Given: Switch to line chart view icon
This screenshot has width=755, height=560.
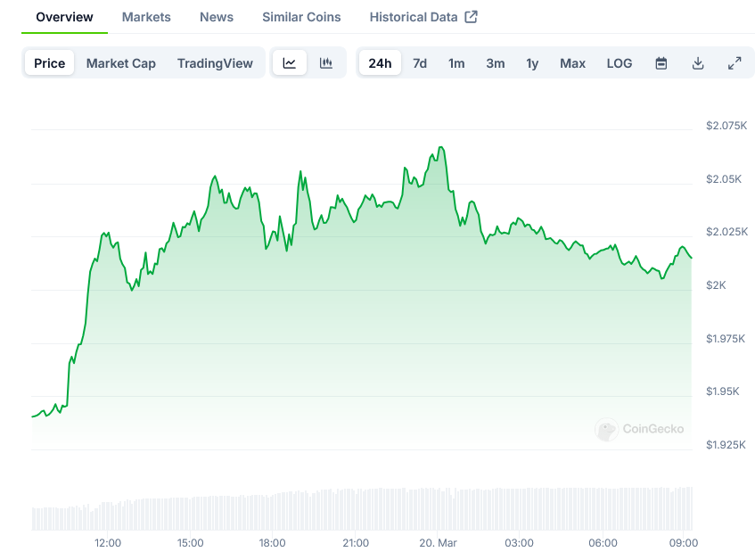Looking at the screenshot, I should click(x=290, y=63).
